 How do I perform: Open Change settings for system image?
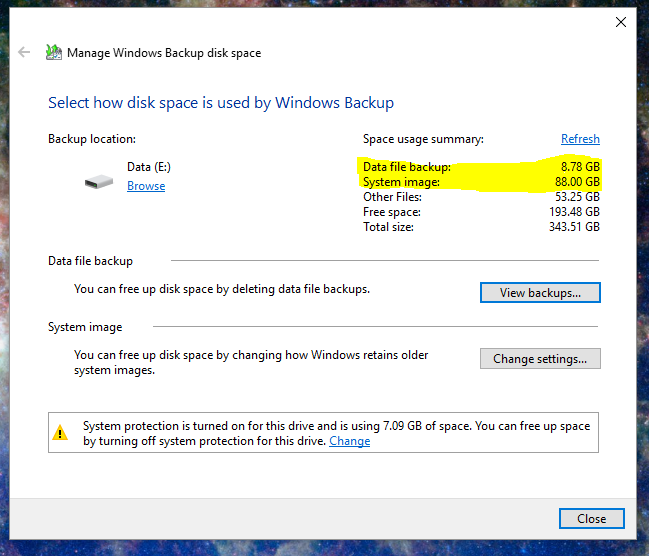[x=540, y=359]
